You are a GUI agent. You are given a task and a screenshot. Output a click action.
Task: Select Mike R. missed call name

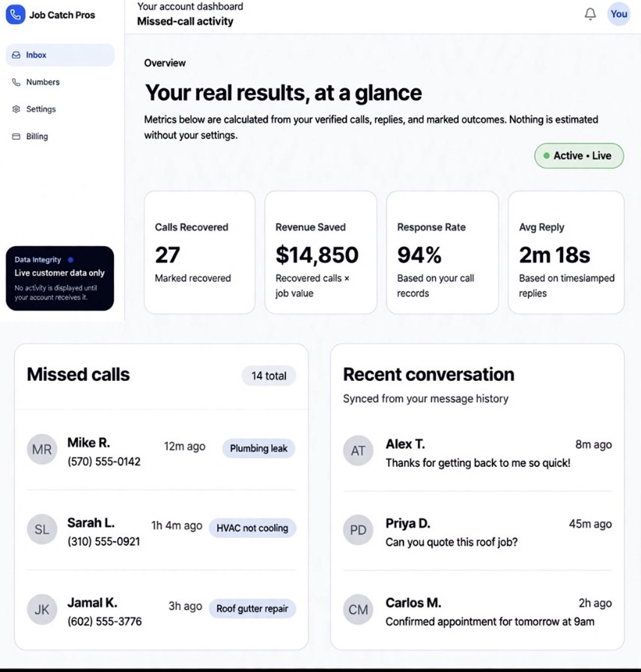click(x=89, y=442)
